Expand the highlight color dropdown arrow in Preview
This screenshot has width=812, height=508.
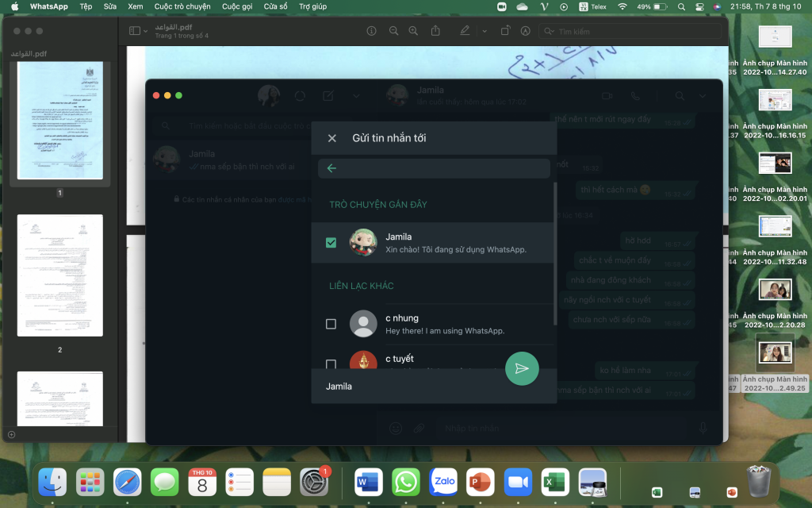[x=485, y=31]
